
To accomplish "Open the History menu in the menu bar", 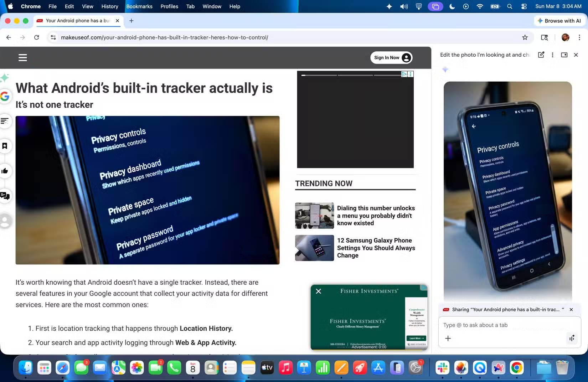I will 109,6.
